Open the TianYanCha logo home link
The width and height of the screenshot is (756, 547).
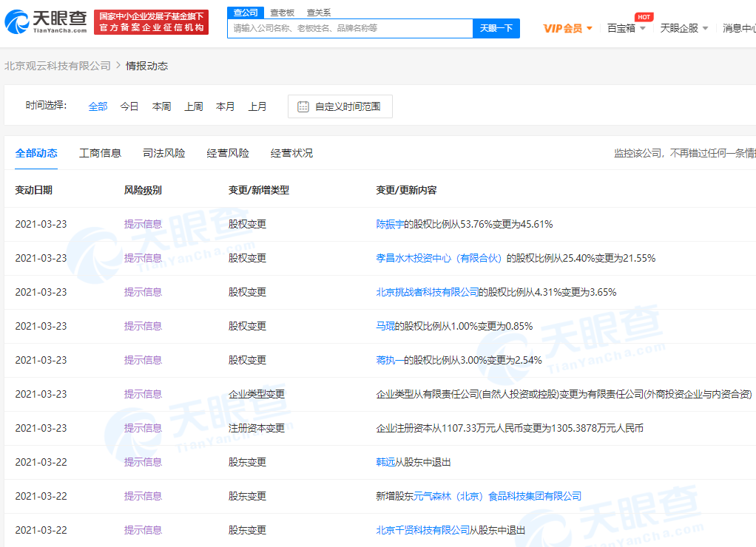tap(46, 21)
